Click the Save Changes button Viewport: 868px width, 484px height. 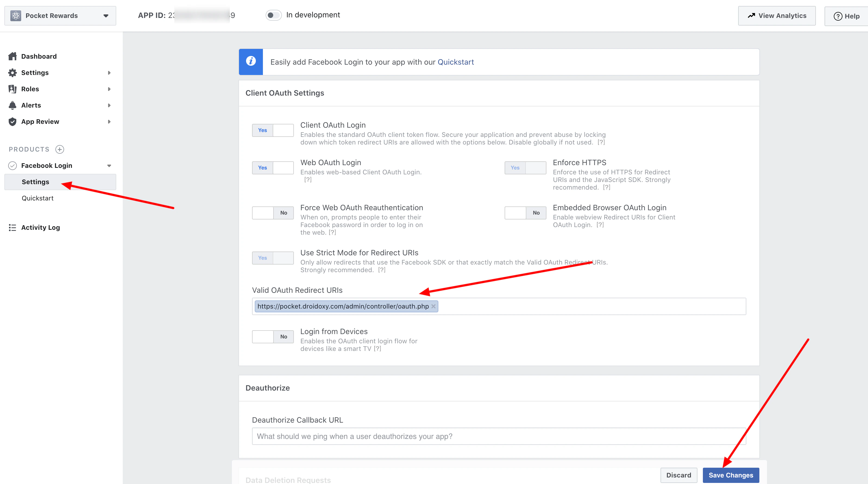(x=731, y=475)
